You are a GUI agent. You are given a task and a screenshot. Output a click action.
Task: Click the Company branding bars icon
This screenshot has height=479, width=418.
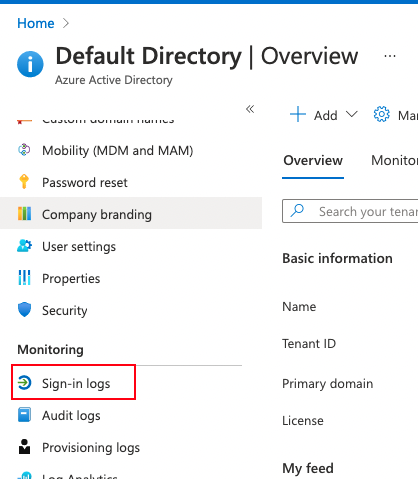click(24, 214)
